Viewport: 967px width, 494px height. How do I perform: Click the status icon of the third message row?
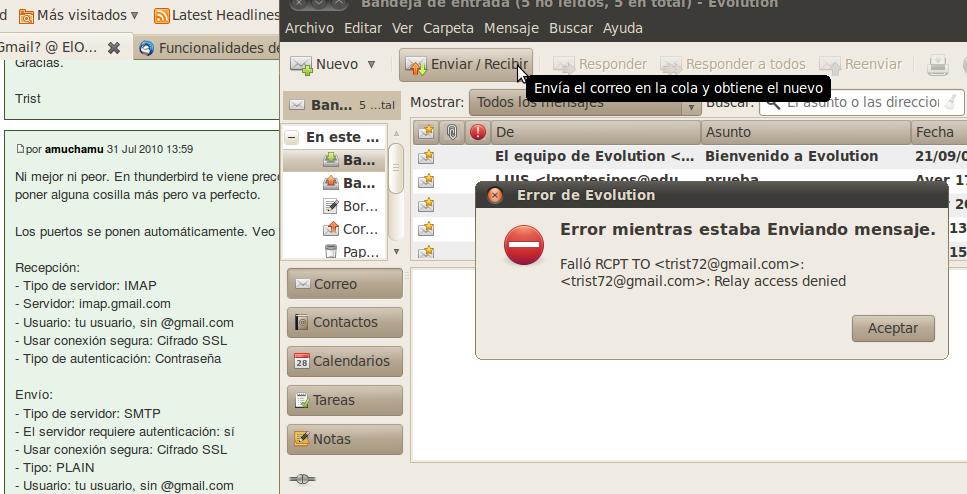pyautogui.click(x=426, y=205)
